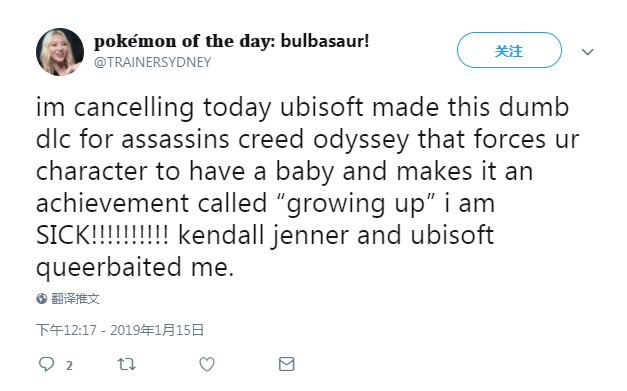Open the @TRAINERSYDNEY handle link
This screenshot has height=391, width=627.
(x=152, y=62)
